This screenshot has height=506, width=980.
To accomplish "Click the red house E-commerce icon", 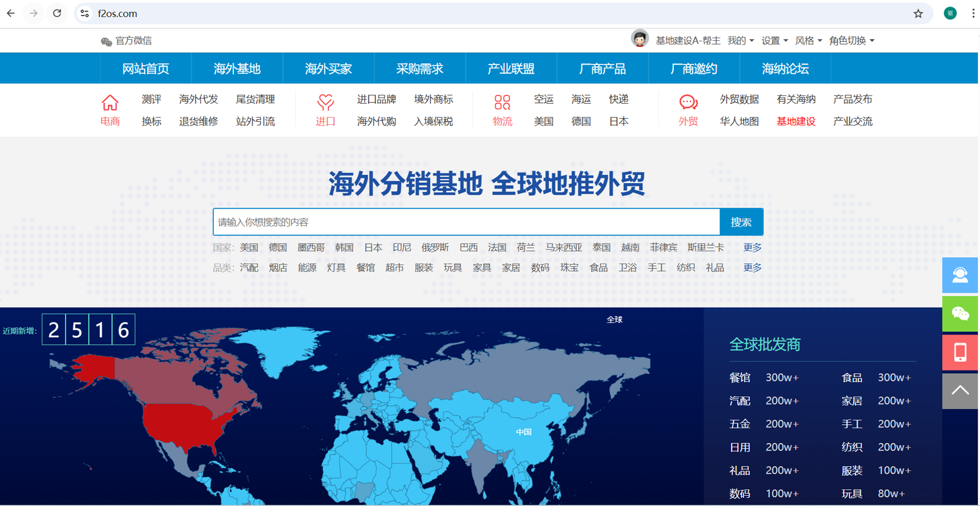I will click(x=110, y=103).
